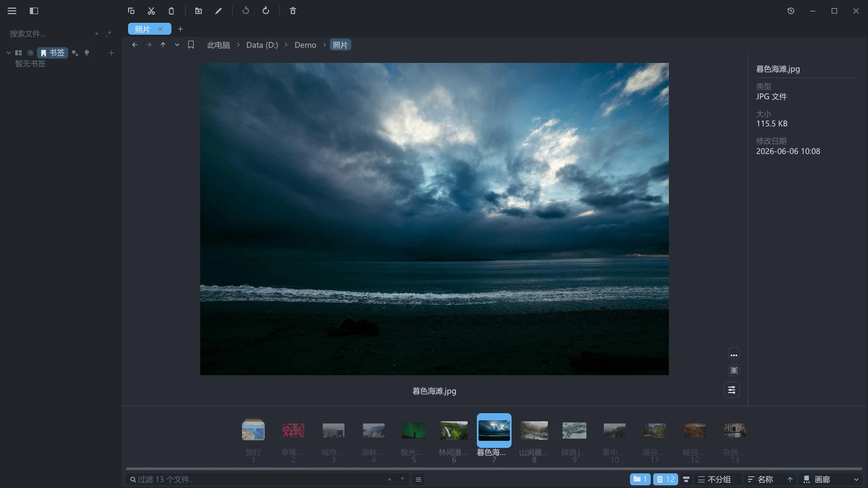Click the horizontal scrollbar below thumbnails

(494, 468)
